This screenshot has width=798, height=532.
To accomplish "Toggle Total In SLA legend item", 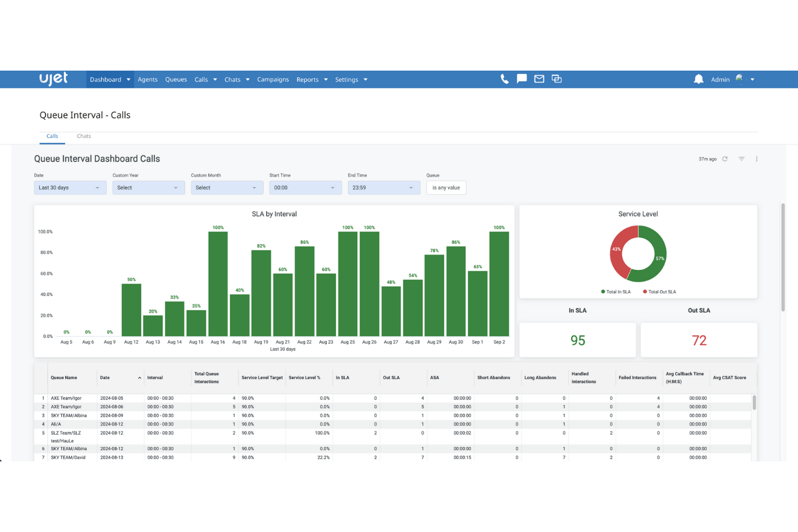I will [616, 292].
